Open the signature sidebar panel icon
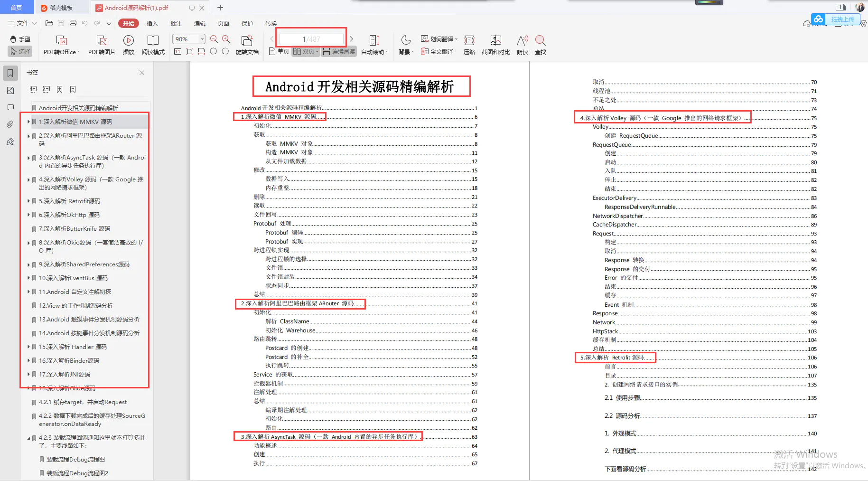The width and height of the screenshot is (868, 481). click(x=10, y=141)
